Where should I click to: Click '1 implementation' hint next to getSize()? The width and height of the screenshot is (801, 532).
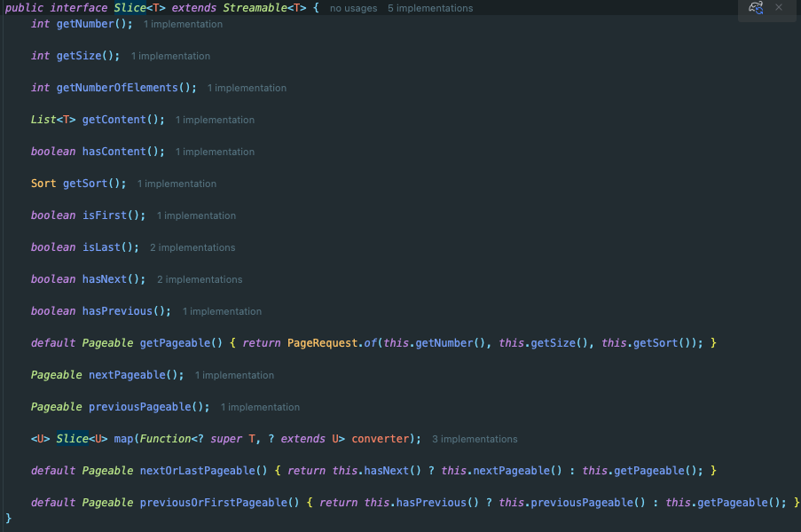170,56
